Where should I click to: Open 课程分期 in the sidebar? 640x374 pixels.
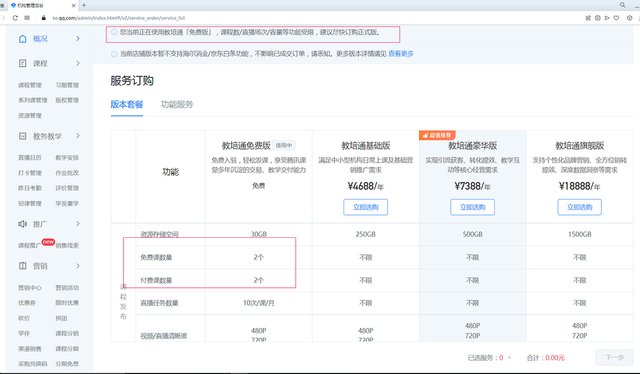[x=67, y=349]
